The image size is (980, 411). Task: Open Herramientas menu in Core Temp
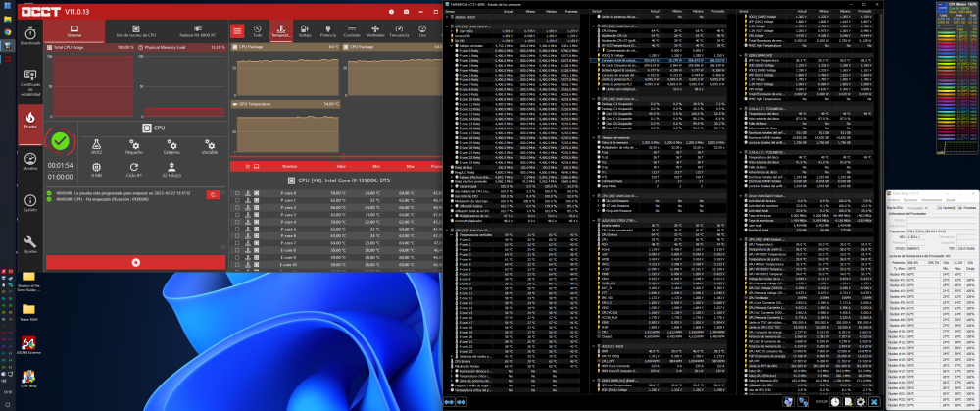click(929, 200)
